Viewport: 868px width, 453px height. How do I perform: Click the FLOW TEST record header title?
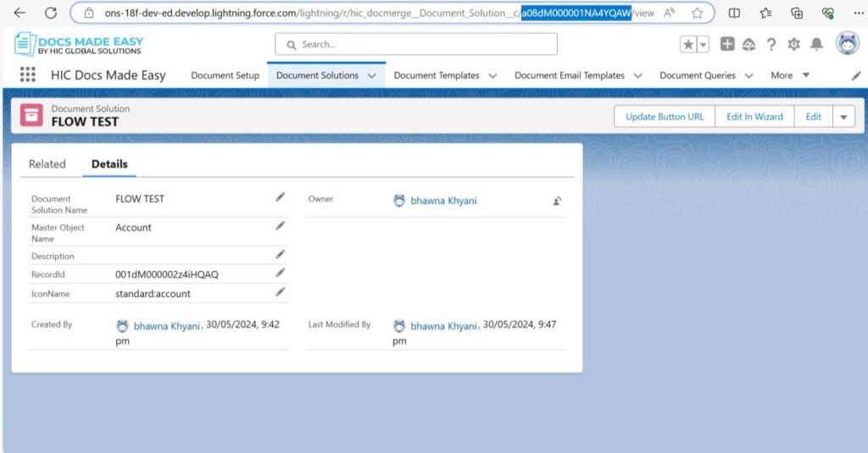[85, 122]
